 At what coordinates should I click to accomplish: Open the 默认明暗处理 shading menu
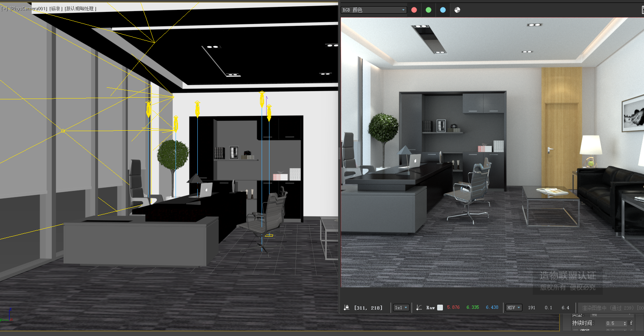point(80,9)
